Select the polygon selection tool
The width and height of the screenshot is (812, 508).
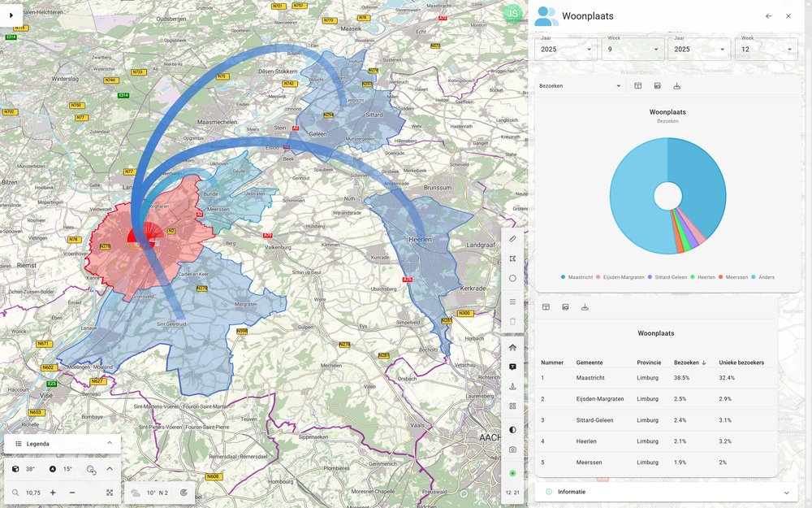[513, 258]
